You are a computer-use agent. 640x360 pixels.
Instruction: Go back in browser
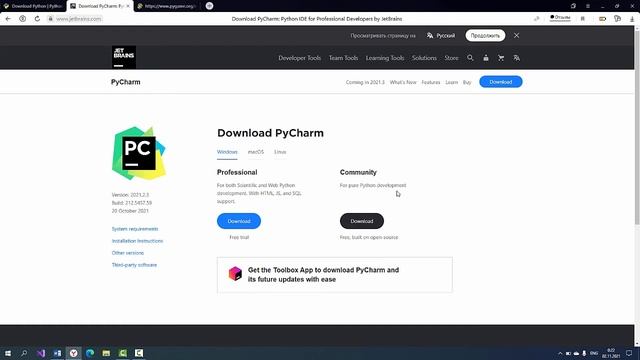[x=8, y=19]
